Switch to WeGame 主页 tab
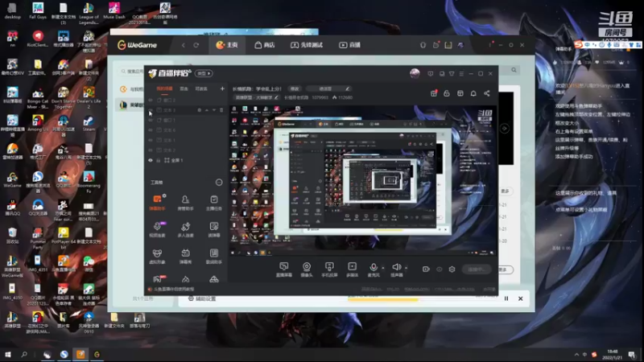Image resolution: width=644 pixels, height=362 pixels. 227,45
